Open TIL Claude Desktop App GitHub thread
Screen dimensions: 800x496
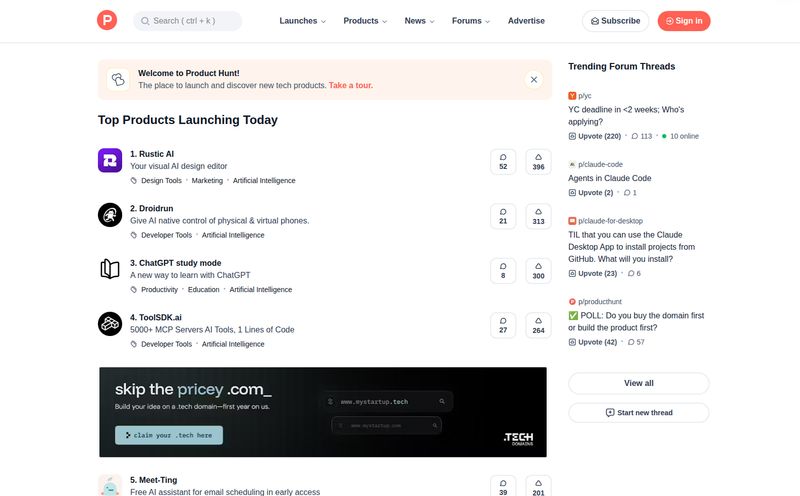point(632,247)
